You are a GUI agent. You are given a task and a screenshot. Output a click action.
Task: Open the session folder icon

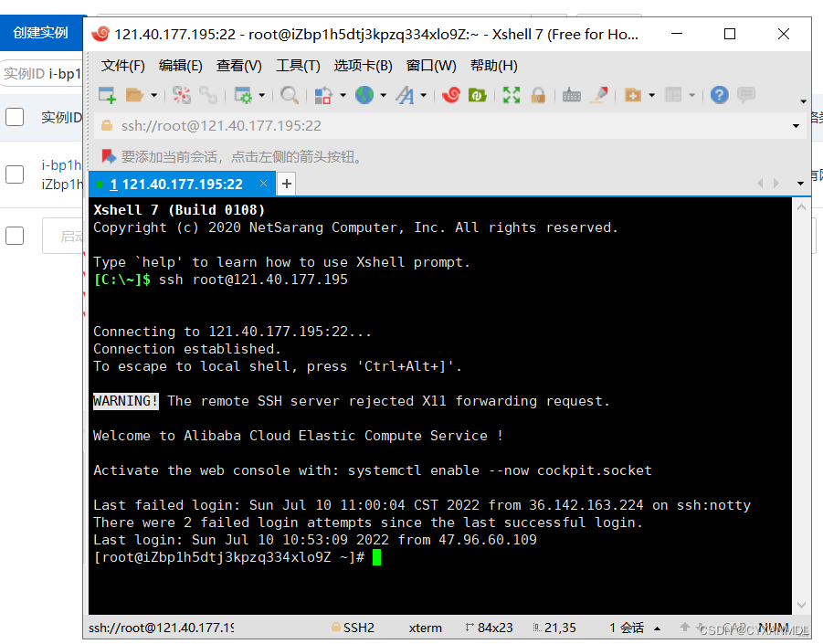(134, 96)
